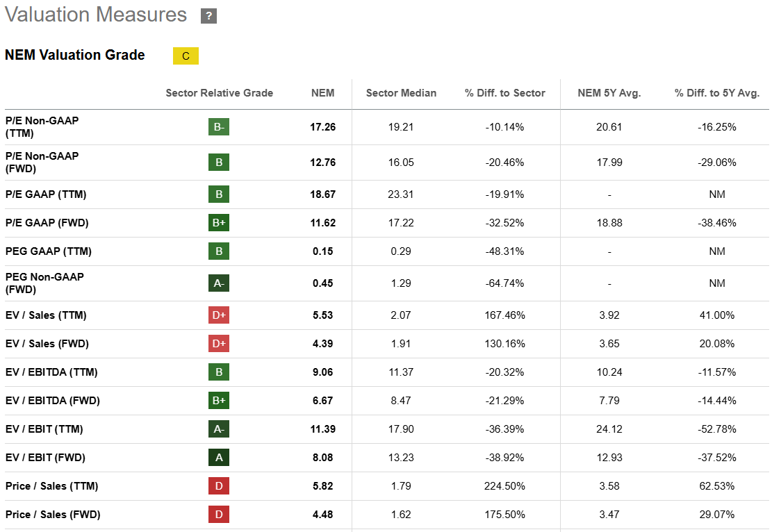772x532 pixels.
Task: Click sector median 8.47 for EV / EBITDA (FWD)
Action: coord(401,401)
